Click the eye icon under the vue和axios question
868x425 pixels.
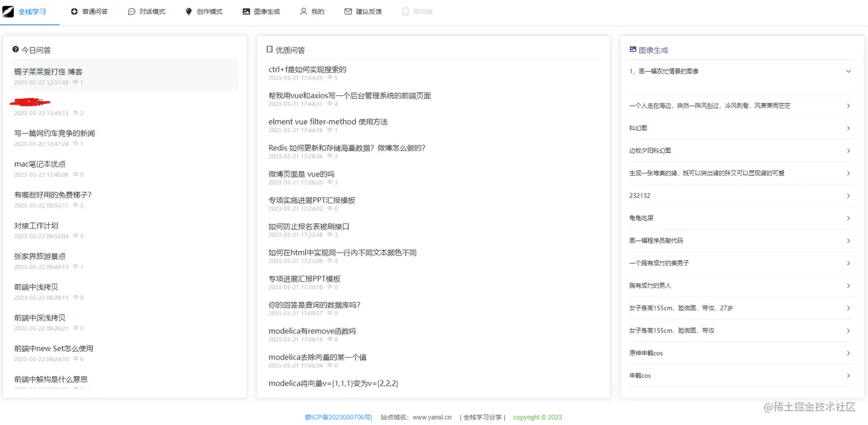[330, 103]
